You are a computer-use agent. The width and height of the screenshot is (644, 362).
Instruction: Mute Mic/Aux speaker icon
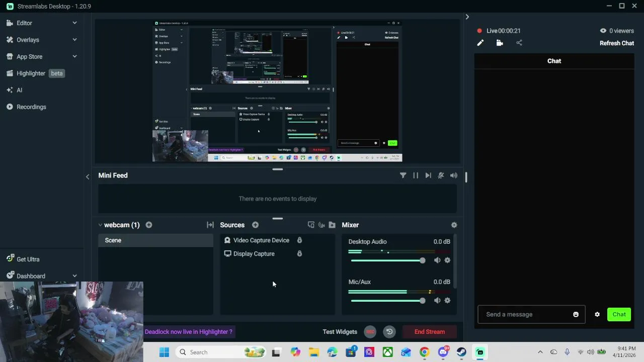437,301
